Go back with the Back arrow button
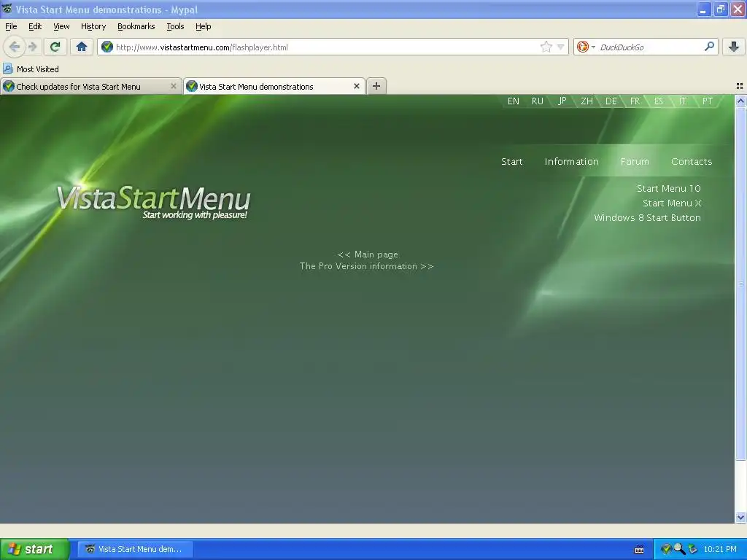 pyautogui.click(x=15, y=47)
